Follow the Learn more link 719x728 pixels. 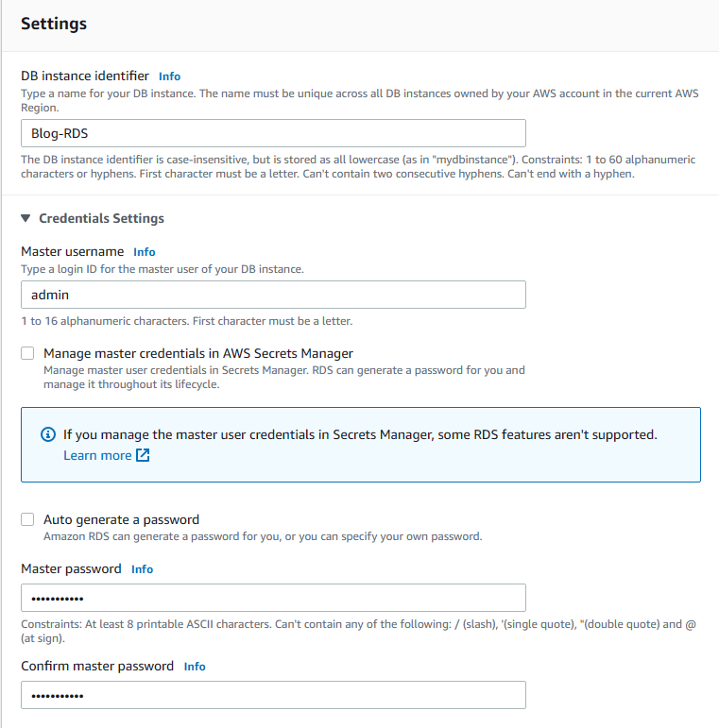pyautogui.click(x=97, y=455)
